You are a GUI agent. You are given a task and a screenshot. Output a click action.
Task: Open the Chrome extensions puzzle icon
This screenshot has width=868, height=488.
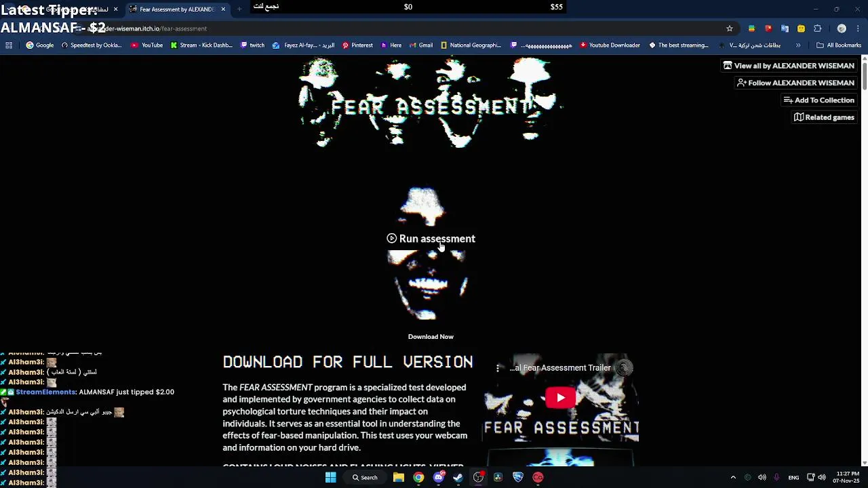[818, 28]
